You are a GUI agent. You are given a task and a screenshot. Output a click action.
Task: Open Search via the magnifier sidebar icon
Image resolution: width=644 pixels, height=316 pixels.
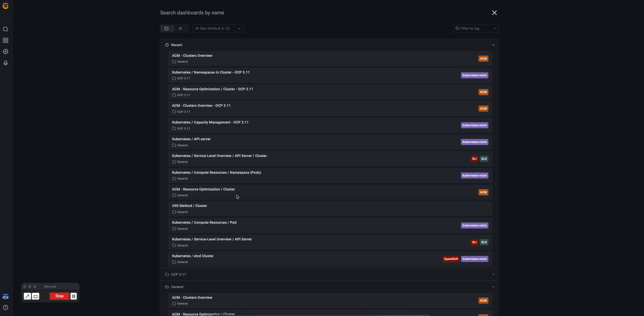tap(6, 29)
